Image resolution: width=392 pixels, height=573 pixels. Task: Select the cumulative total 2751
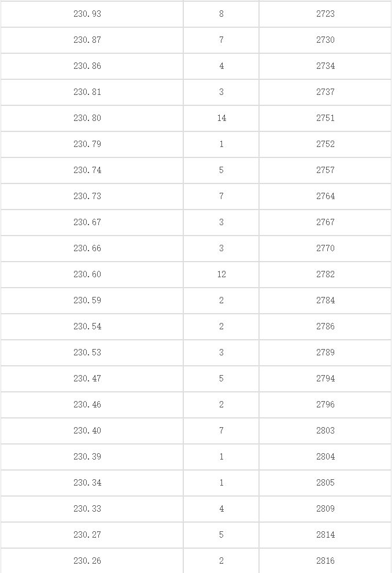tap(325, 118)
